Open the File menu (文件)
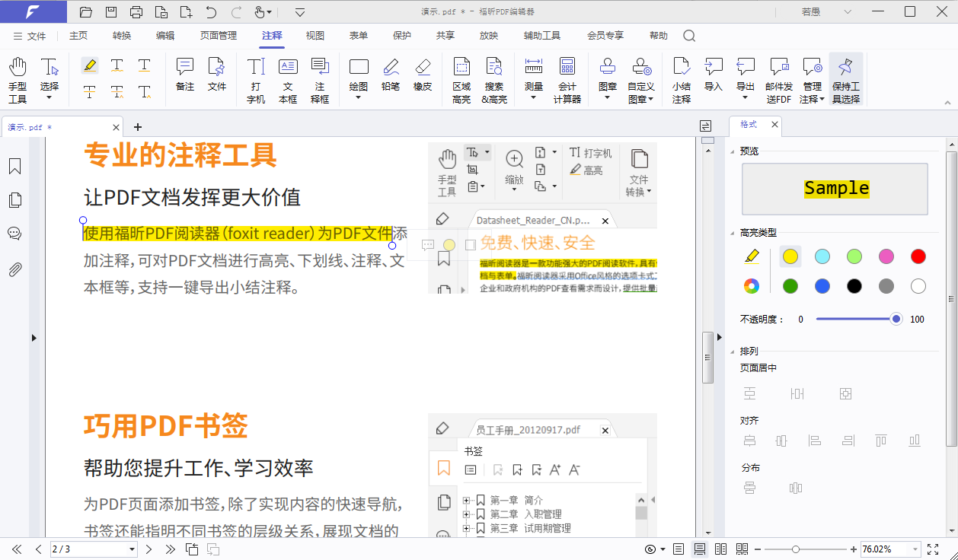The width and height of the screenshot is (958, 560). pos(30,36)
